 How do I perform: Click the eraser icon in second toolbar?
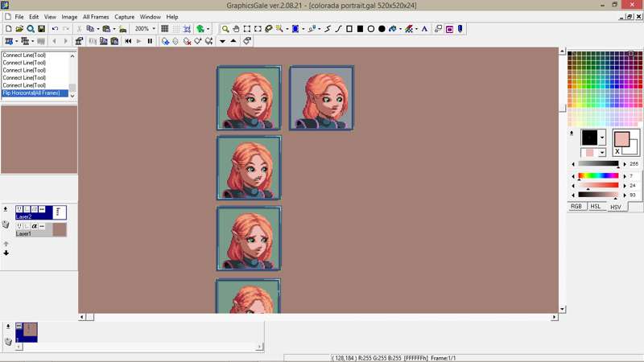tap(247, 41)
